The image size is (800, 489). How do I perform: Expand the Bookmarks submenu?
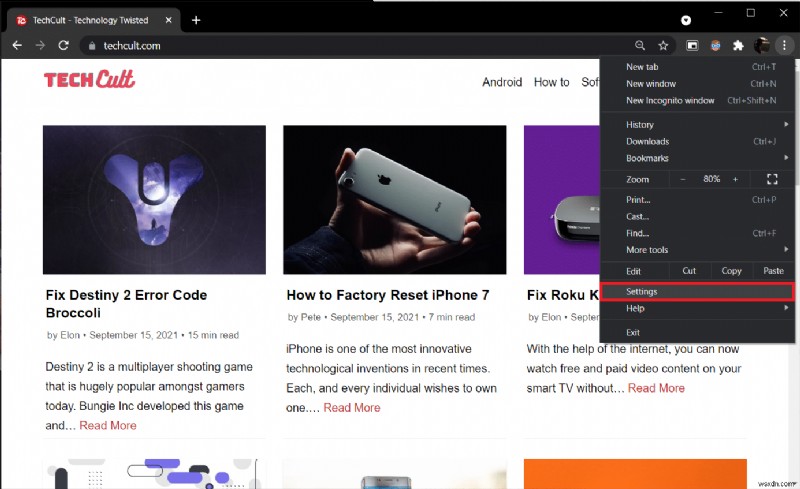[697, 158]
